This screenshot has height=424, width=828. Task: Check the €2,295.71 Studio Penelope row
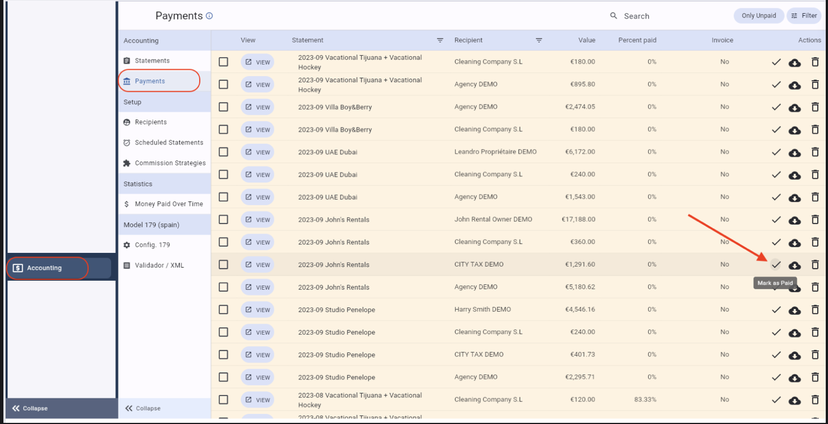pyautogui.click(x=223, y=378)
